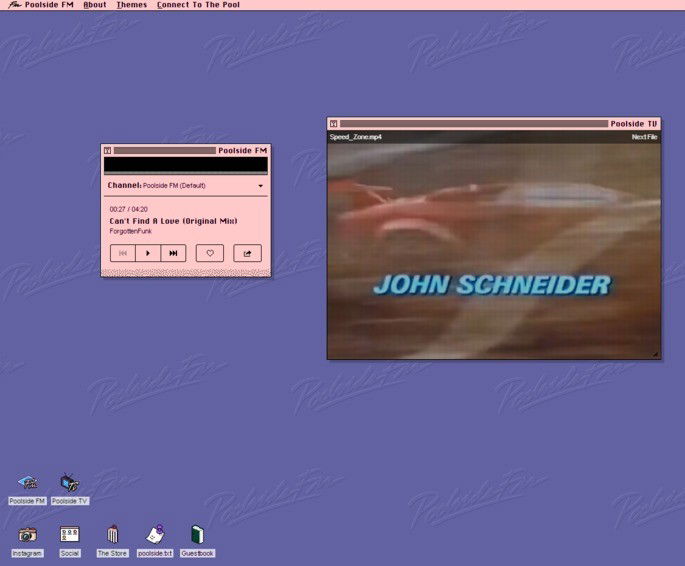Play the current track

pyautogui.click(x=148, y=253)
